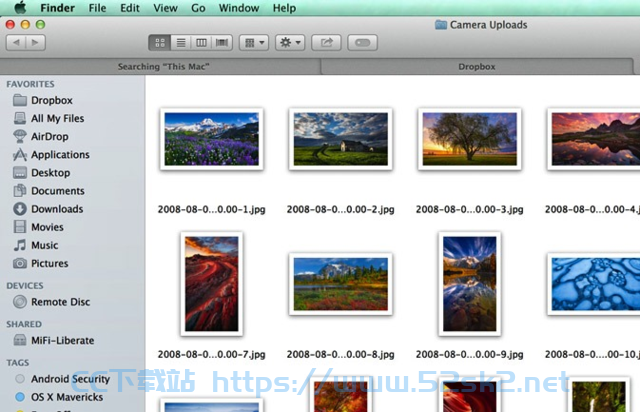Open the Apple menu

click(20, 7)
